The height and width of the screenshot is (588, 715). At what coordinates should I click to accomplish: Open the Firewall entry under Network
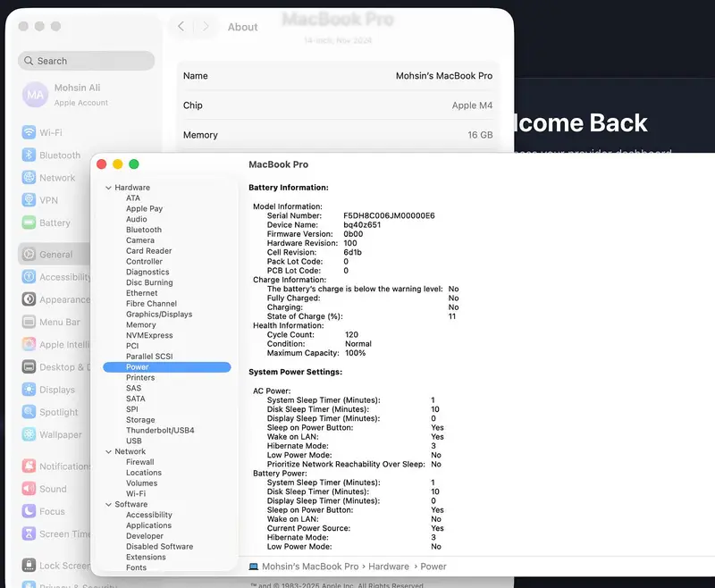(140, 462)
